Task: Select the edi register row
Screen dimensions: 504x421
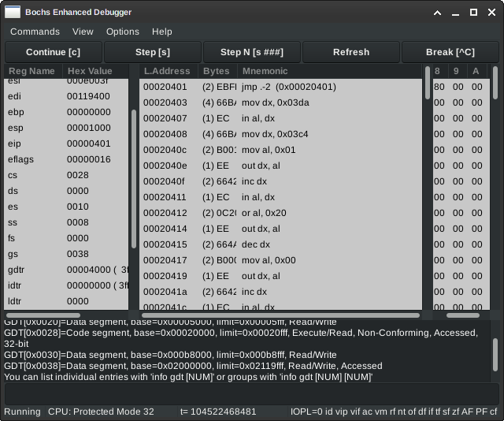Action: click(66, 96)
